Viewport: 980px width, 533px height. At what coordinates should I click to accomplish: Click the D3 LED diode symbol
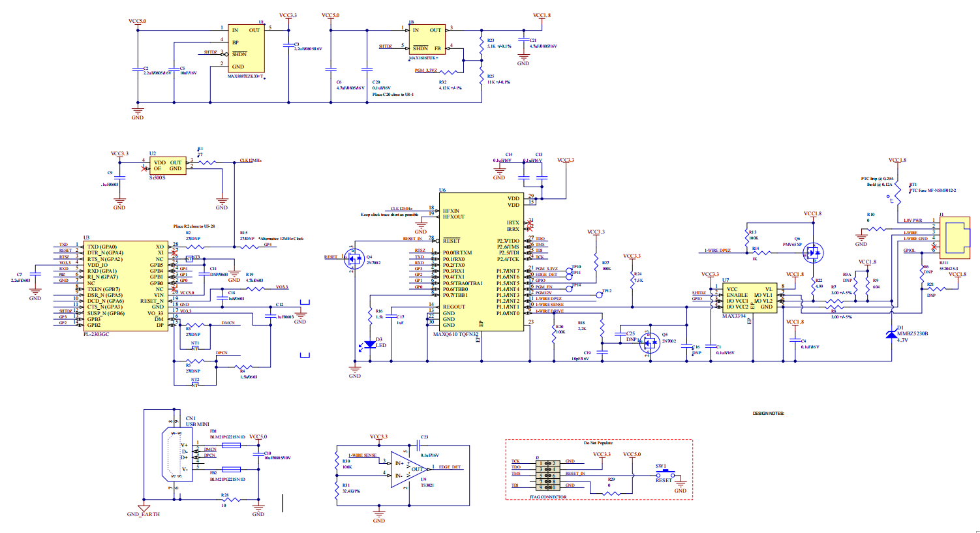pos(367,345)
